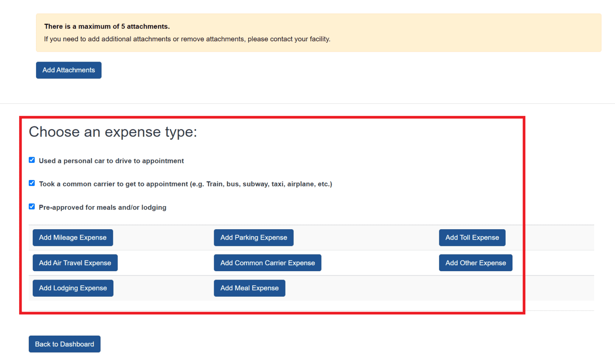Click Add Mileage Expense

(x=73, y=237)
